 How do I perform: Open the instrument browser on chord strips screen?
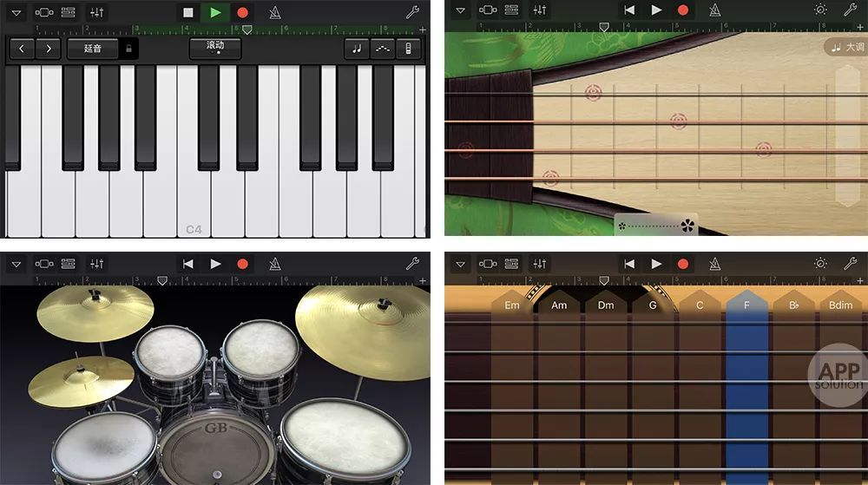(488, 264)
